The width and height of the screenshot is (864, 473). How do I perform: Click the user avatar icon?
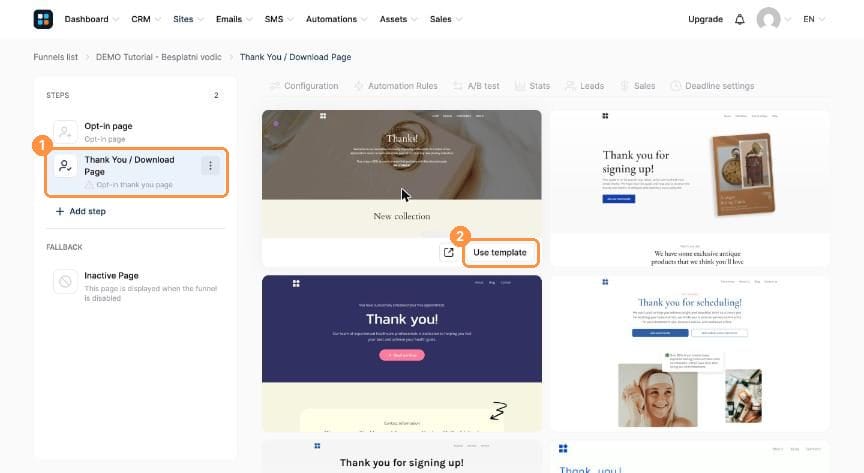[x=768, y=19]
